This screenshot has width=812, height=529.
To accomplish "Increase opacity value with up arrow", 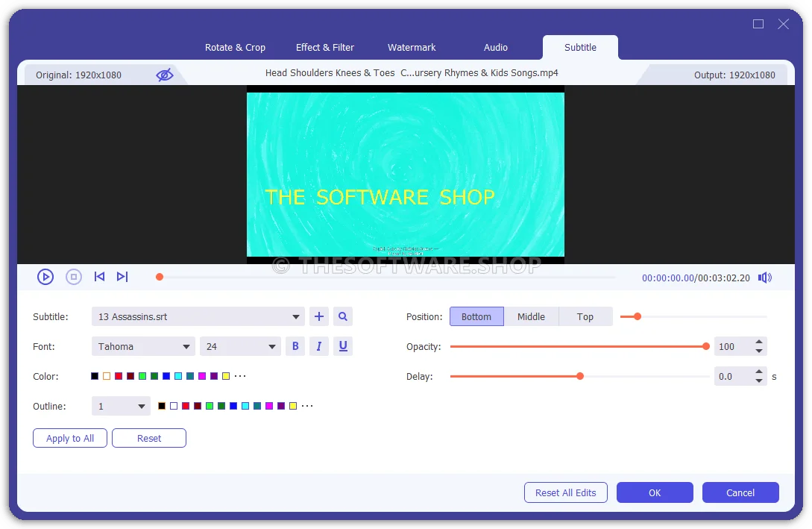I will 758,342.
